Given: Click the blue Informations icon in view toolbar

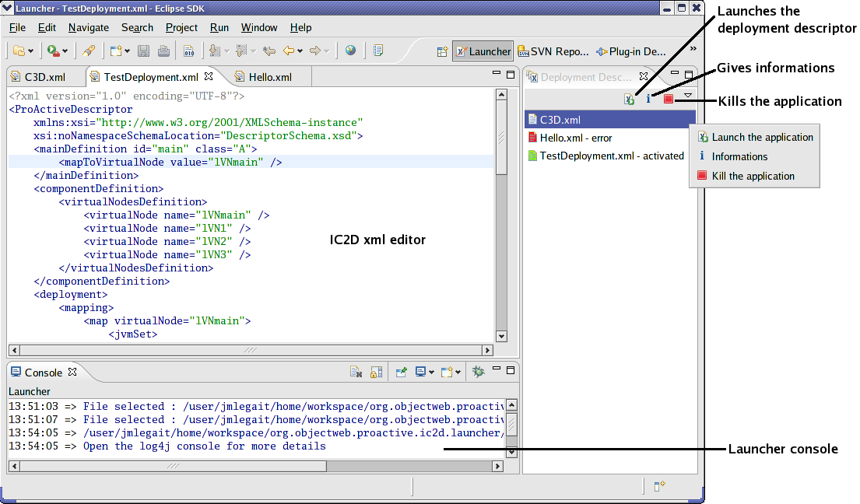Looking at the screenshot, I should point(648,100).
